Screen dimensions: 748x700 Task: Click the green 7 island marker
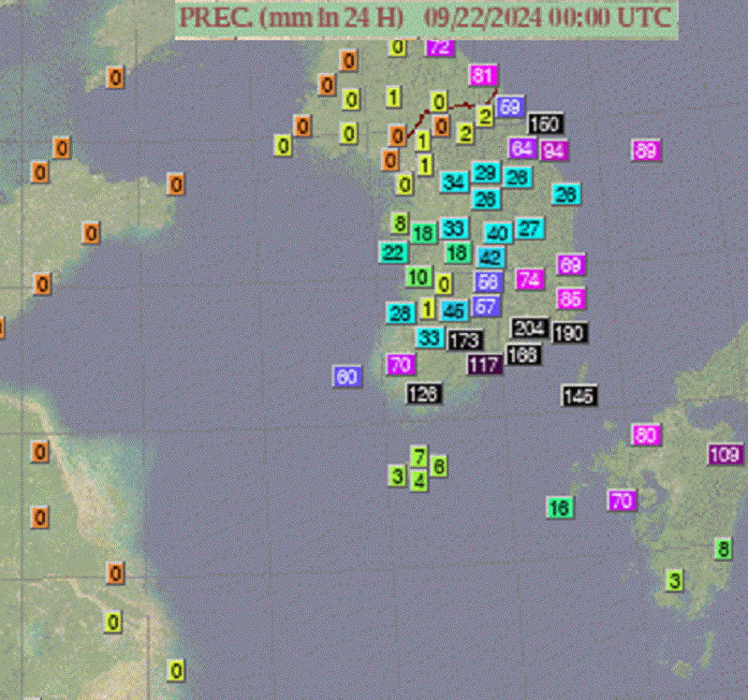(420, 457)
